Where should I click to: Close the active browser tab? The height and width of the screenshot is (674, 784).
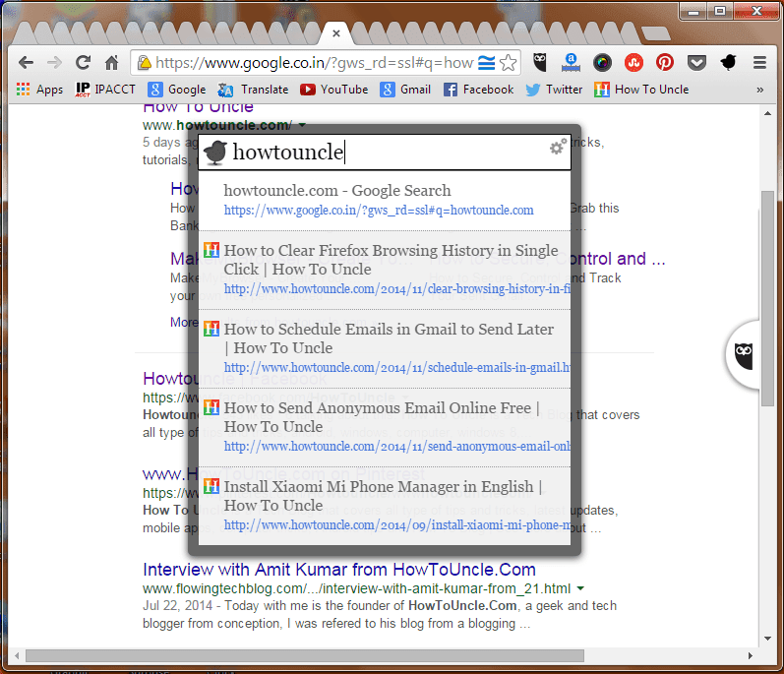pos(336,33)
